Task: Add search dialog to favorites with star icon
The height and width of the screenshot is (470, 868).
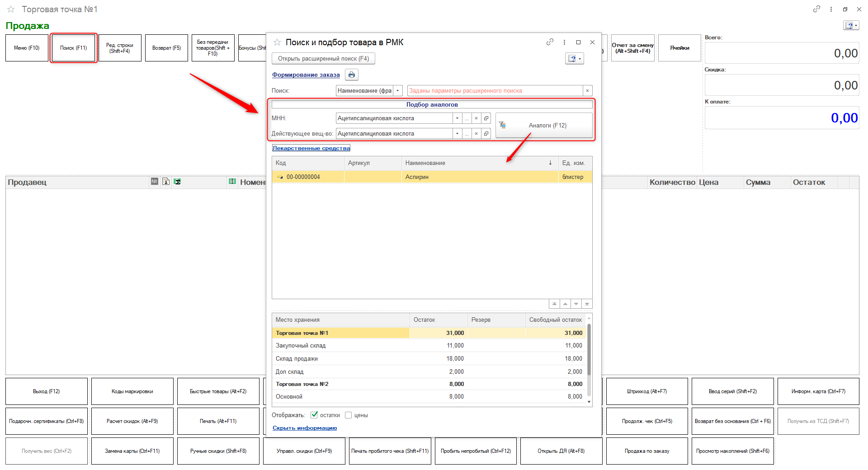Action: coord(277,42)
